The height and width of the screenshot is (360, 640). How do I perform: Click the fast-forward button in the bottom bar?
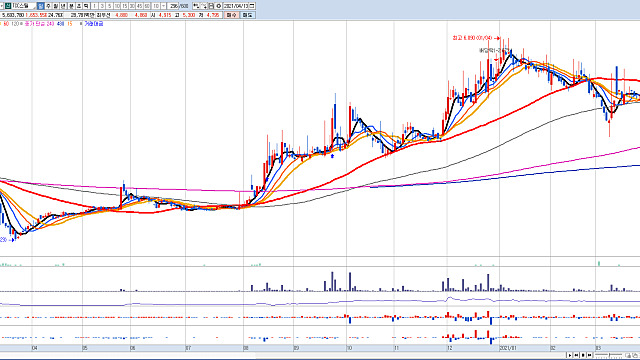[589, 355]
